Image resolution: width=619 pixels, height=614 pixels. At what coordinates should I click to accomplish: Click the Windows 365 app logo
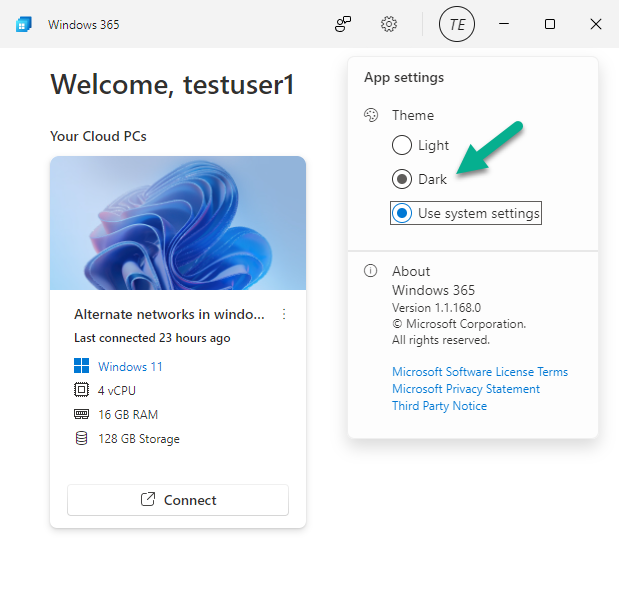[x=24, y=24]
